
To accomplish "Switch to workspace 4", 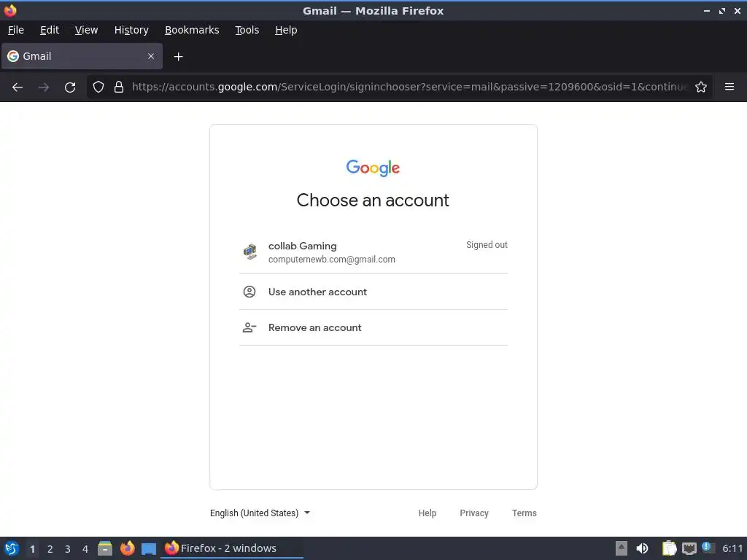I will (85, 548).
